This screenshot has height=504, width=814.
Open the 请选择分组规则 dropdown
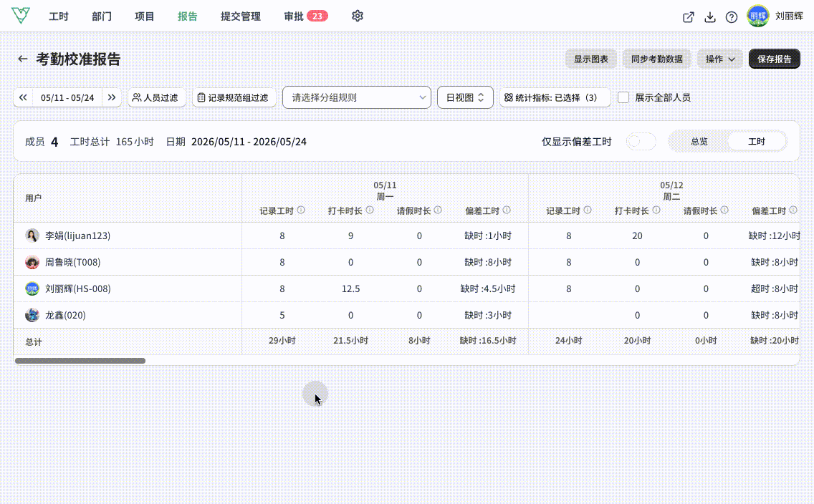(x=357, y=97)
